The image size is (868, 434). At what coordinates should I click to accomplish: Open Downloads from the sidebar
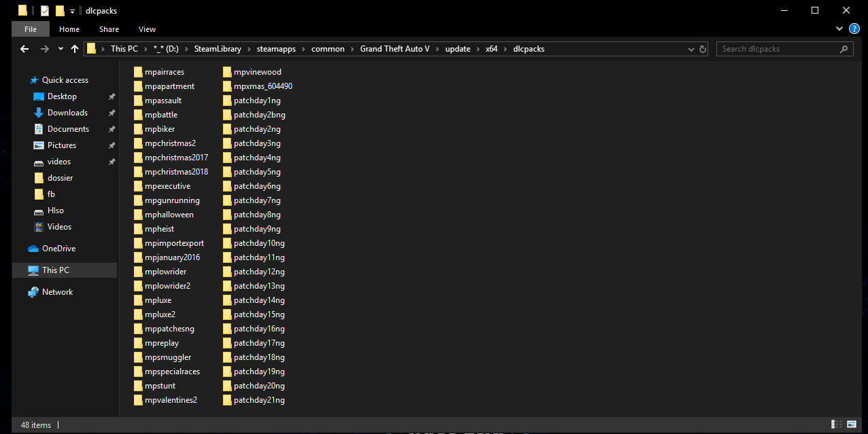pyautogui.click(x=60, y=113)
